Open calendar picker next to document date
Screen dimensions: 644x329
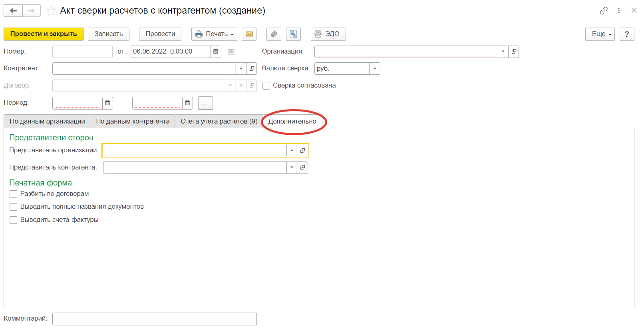pyautogui.click(x=216, y=52)
